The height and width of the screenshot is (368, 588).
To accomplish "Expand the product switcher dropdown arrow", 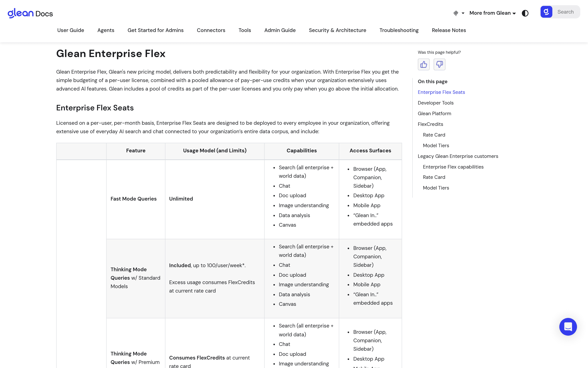I will coord(463,13).
